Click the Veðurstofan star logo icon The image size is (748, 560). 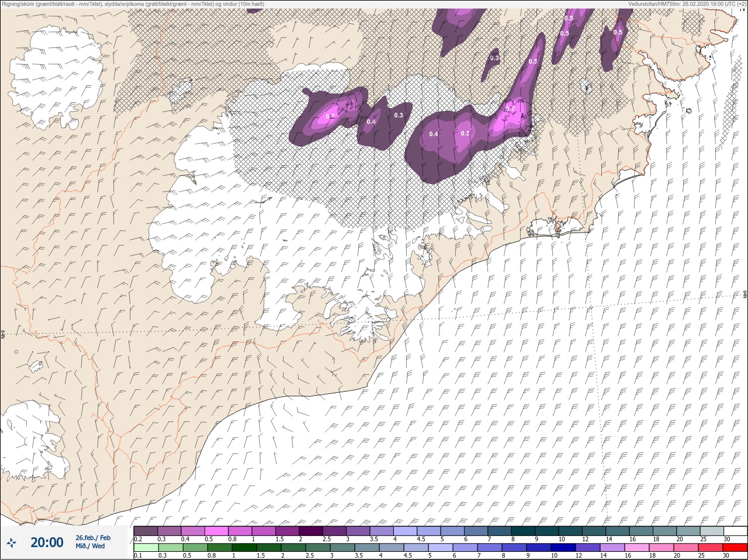click(x=12, y=543)
